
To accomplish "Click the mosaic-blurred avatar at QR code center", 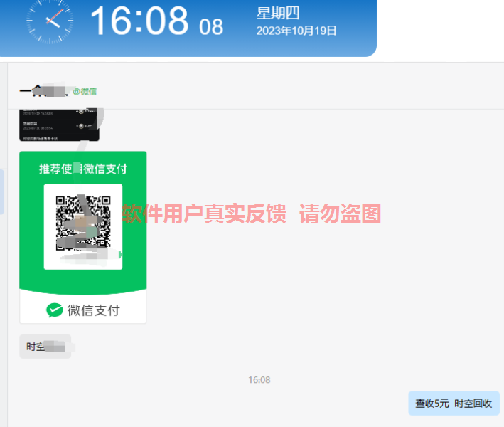I will [84, 223].
